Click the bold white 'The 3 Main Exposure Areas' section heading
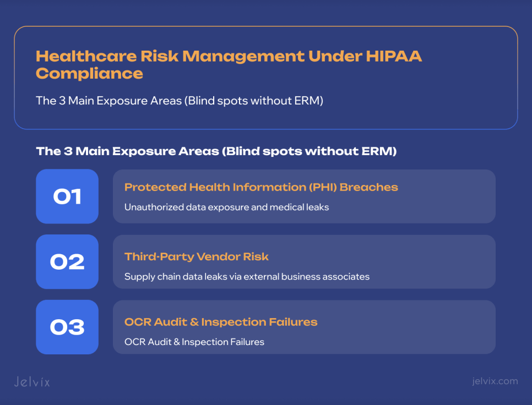Image resolution: width=532 pixels, height=405 pixels. (x=216, y=151)
